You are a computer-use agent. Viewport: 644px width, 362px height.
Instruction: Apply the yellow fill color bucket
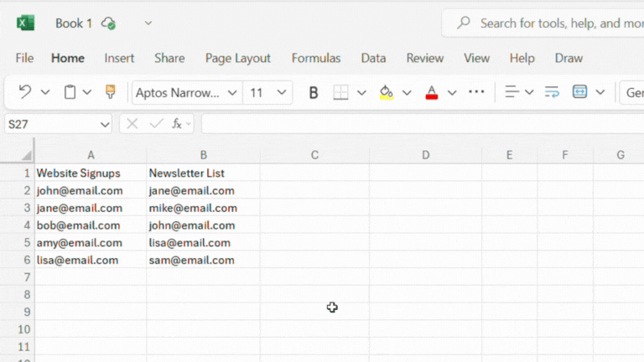click(x=386, y=92)
